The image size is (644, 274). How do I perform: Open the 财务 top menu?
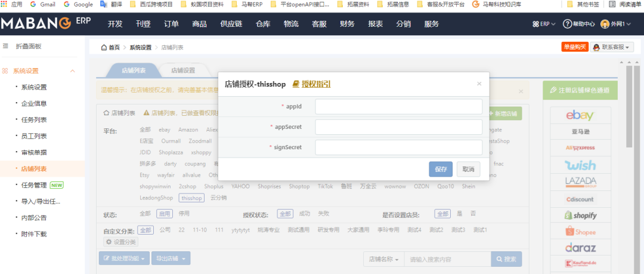347,24
